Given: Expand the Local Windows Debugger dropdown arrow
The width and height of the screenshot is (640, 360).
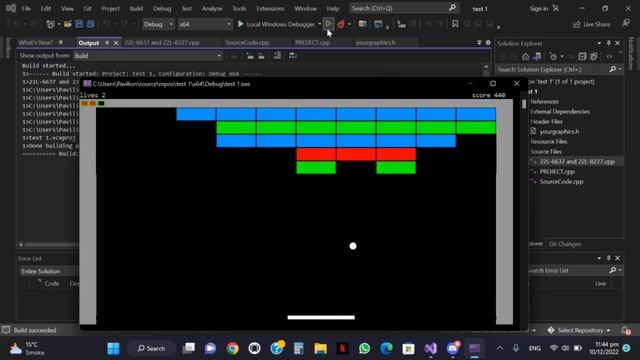Looking at the screenshot, I should 320,24.
